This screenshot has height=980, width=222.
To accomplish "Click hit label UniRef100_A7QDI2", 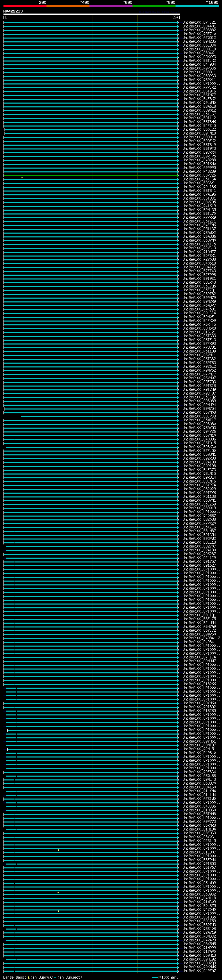I will [199, 38].
